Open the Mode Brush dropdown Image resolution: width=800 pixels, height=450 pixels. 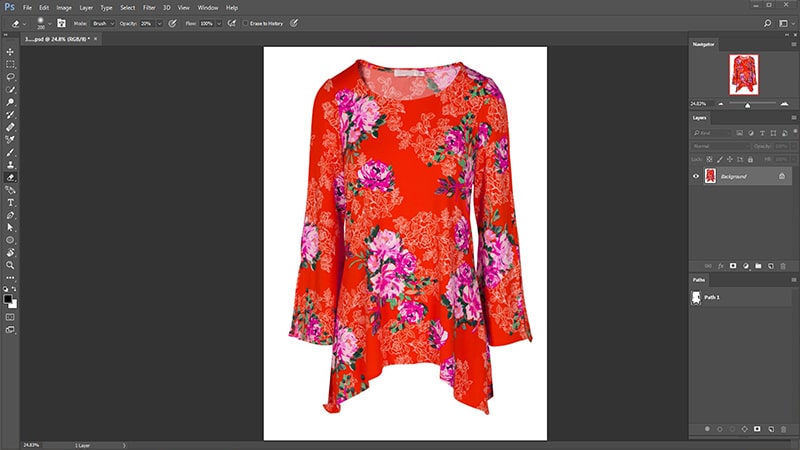(103, 23)
